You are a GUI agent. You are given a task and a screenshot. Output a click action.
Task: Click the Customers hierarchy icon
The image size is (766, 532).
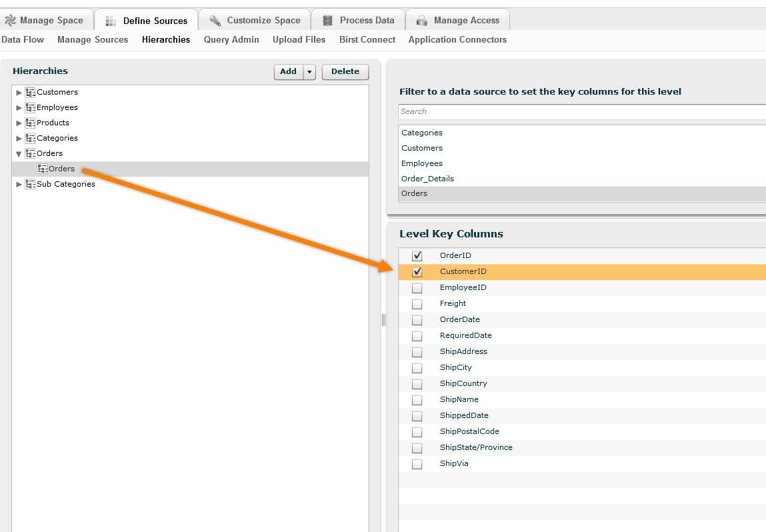coord(30,92)
